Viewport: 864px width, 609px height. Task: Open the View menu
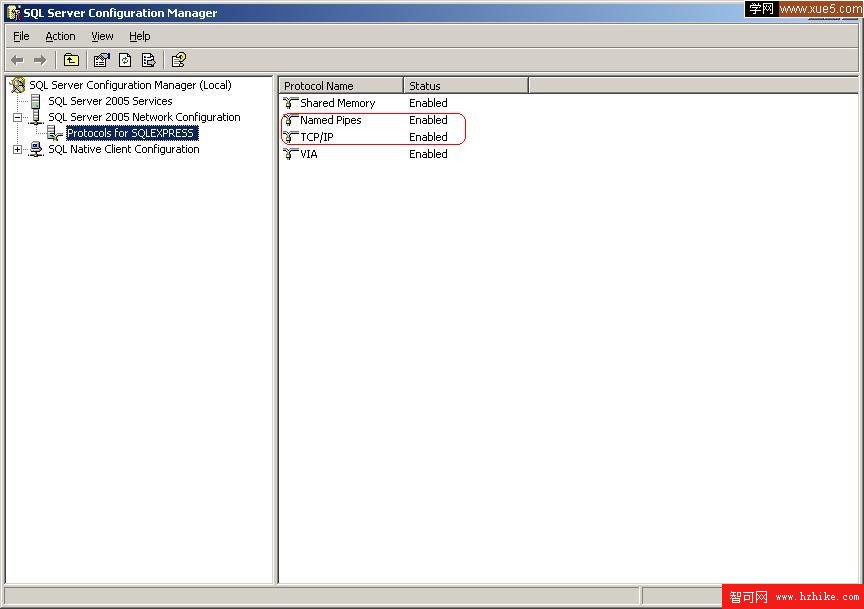tap(102, 36)
